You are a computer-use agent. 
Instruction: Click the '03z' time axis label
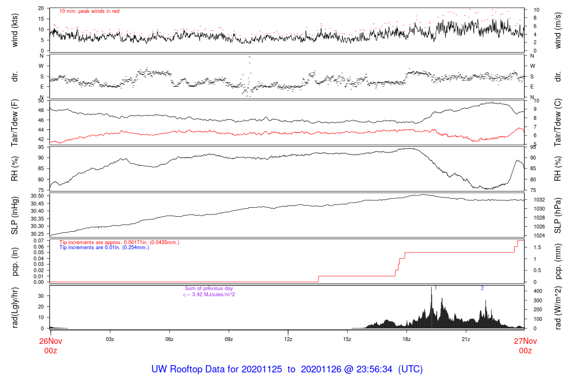point(110,339)
